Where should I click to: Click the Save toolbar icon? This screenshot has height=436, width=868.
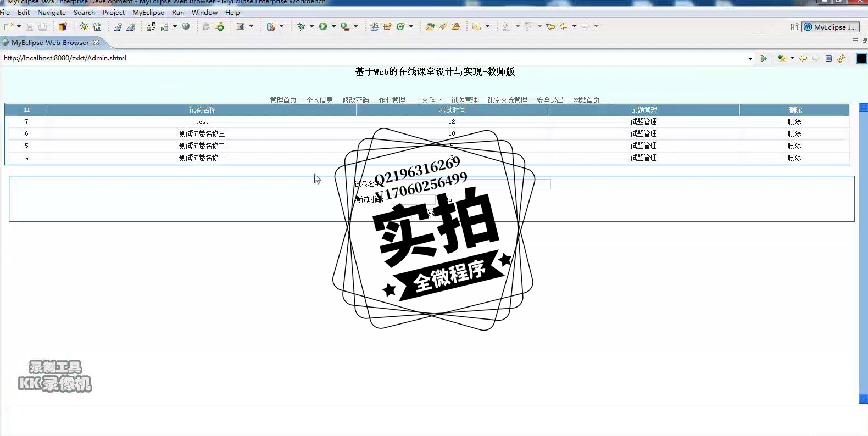[x=30, y=26]
